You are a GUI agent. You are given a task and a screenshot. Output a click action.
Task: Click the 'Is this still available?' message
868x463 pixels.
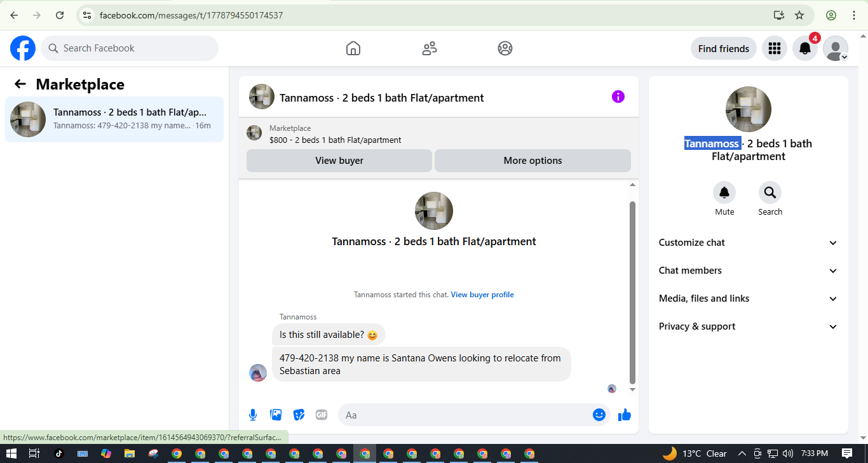click(x=329, y=335)
